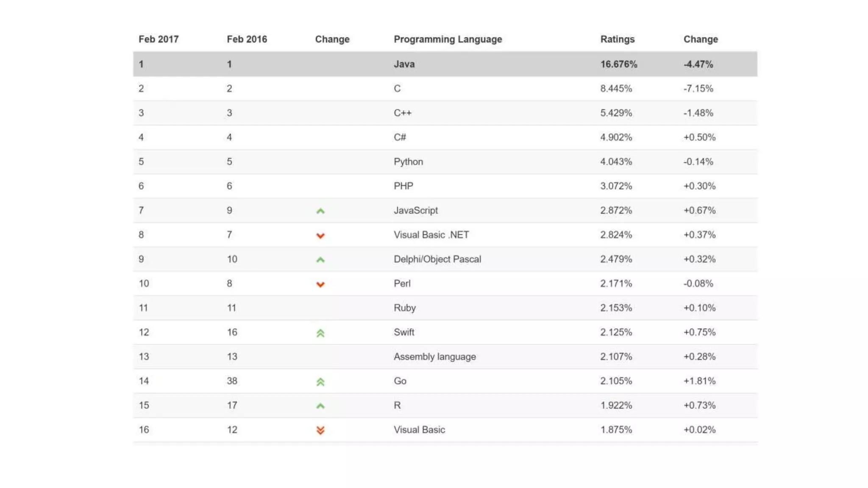The image size is (868, 488).
Task: Click the Feb 2017 column header
Action: [x=159, y=39]
